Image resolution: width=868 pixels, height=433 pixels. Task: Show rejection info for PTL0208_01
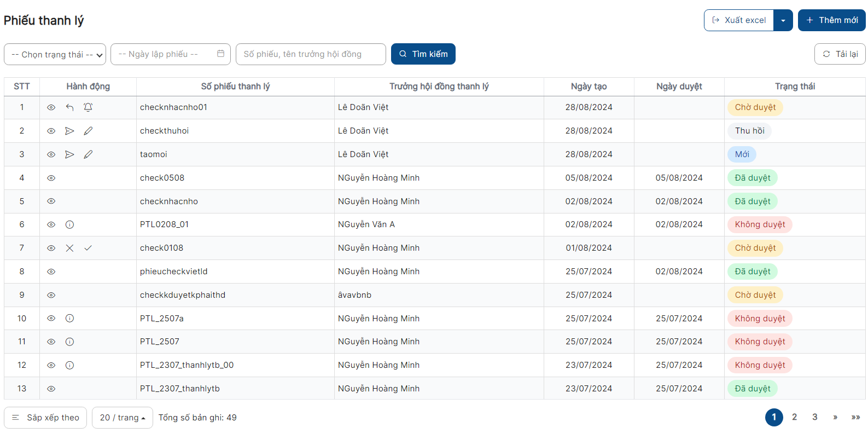(x=69, y=224)
